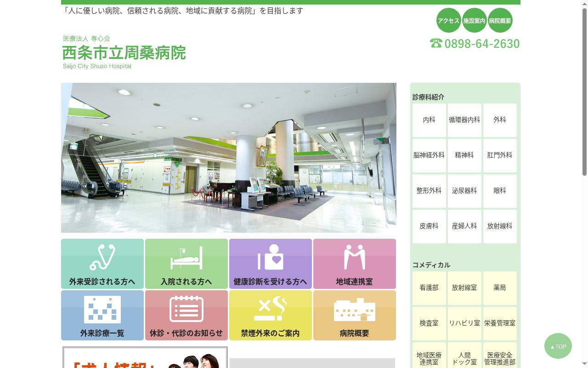Screen dimensions: 588x368
Task: Select the 循環器内科 department tile
Action: (x=464, y=120)
